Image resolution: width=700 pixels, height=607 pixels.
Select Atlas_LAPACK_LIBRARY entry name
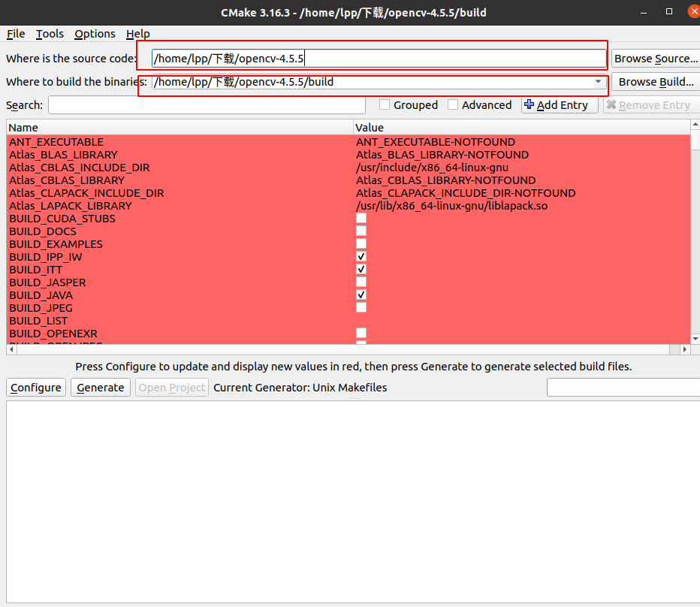pos(71,206)
